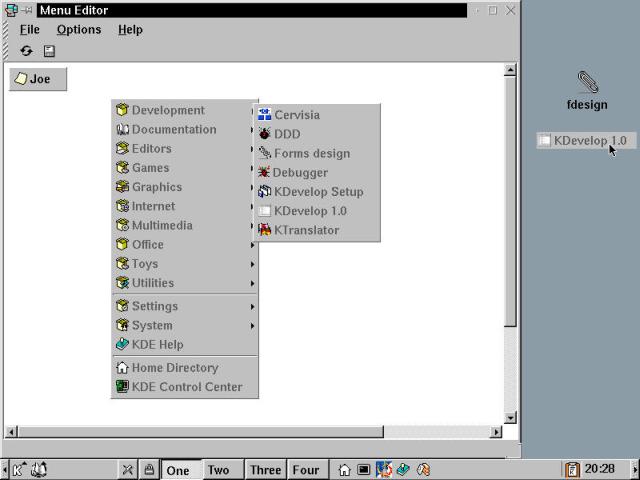640x480 pixels.
Task: Select the Cervisia entry icon
Action: click(265, 115)
